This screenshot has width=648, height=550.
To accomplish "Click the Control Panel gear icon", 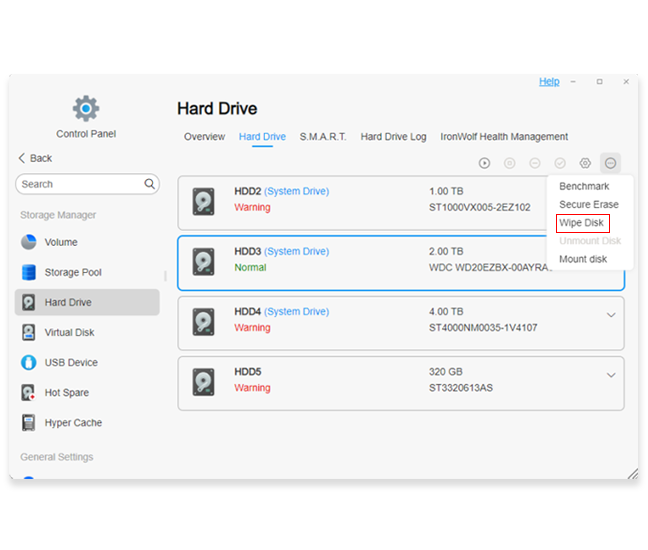I will pyautogui.click(x=86, y=108).
